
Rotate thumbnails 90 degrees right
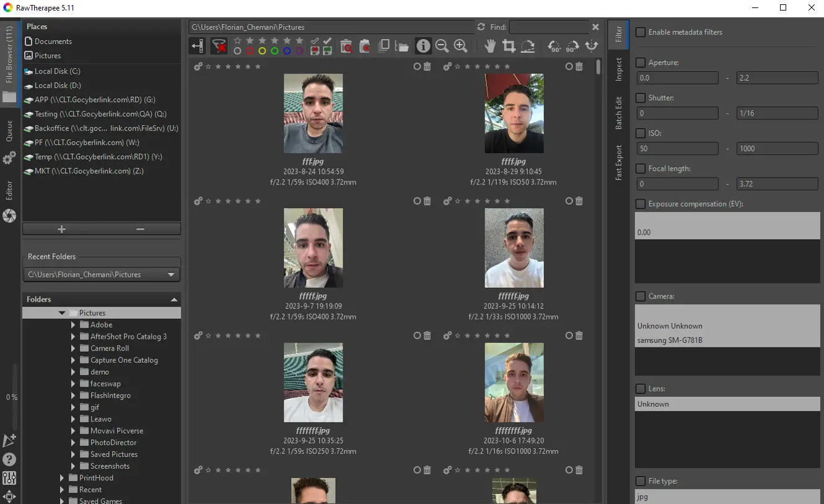(573, 46)
